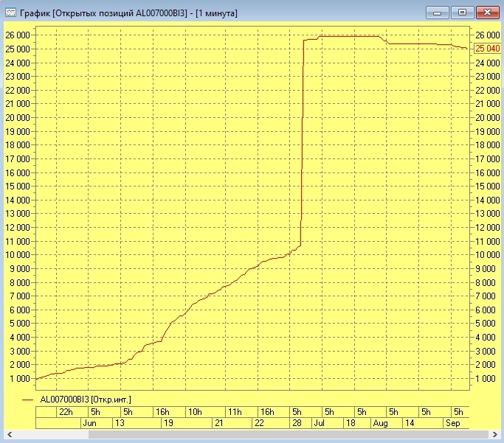Click the left arrow of horizontal scrollbar
This screenshot has width=504, height=443.
pos(10,435)
